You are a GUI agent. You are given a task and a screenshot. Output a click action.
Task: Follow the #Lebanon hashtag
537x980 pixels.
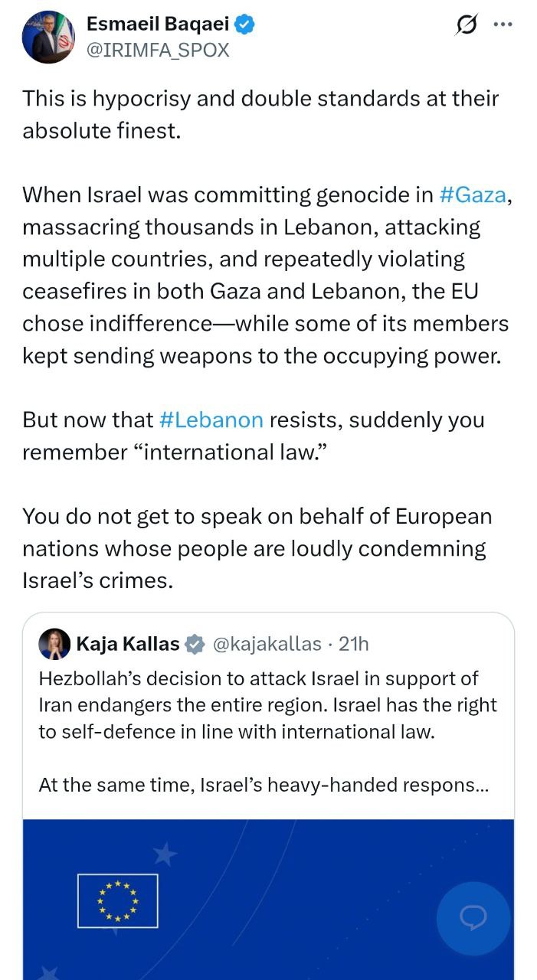tap(211, 420)
